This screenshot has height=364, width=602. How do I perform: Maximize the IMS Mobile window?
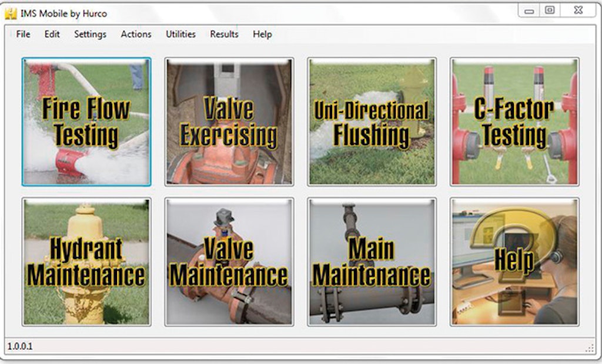pos(550,11)
